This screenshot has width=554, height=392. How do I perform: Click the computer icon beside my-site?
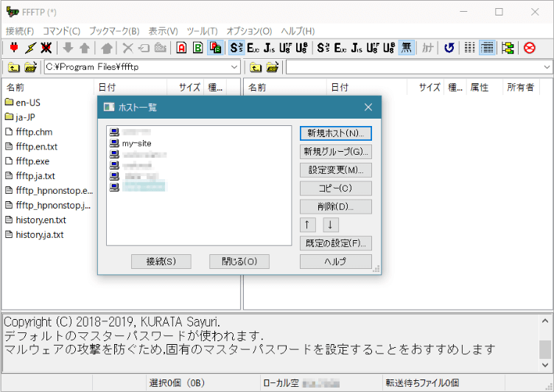pos(114,143)
